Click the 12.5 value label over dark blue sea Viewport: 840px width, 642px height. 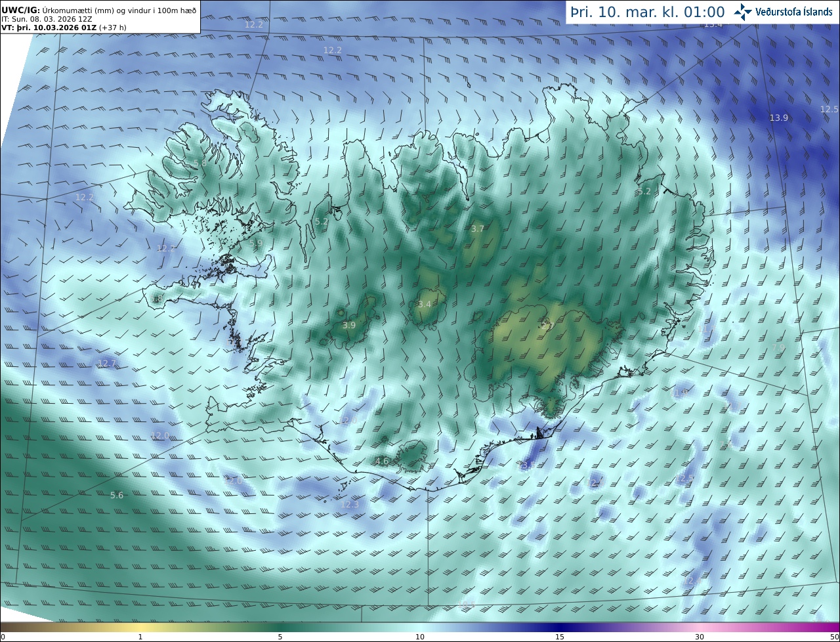tap(829, 109)
